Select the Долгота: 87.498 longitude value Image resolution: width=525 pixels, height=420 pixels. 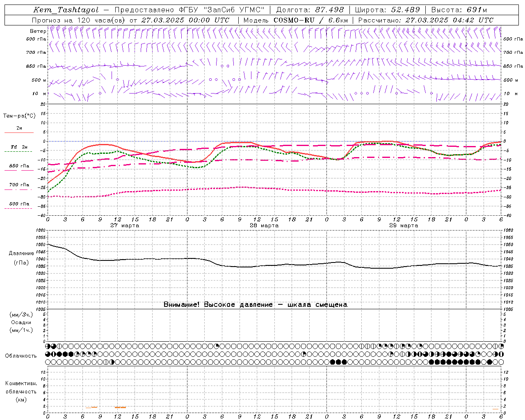coord(310,10)
